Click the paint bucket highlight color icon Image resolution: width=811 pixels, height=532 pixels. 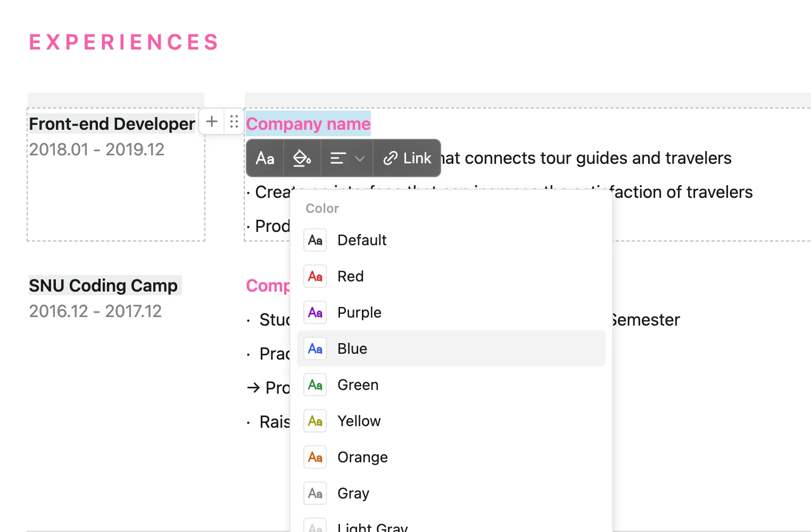tap(302, 158)
